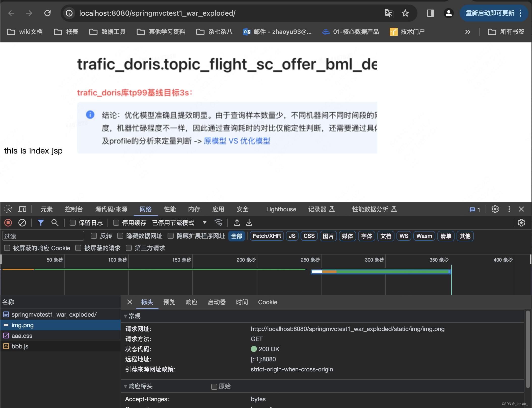Open the issues counter badge
The width and height of the screenshot is (532, 408).
475,210
